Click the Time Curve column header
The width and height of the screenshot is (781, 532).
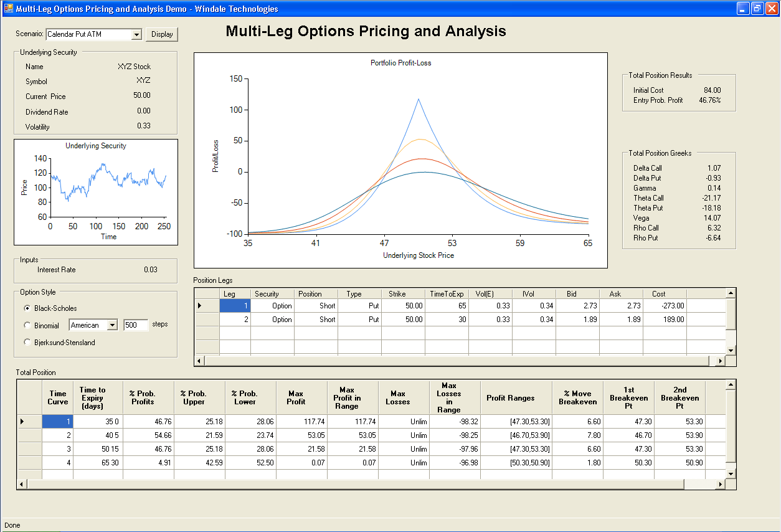tap(58, 397)
